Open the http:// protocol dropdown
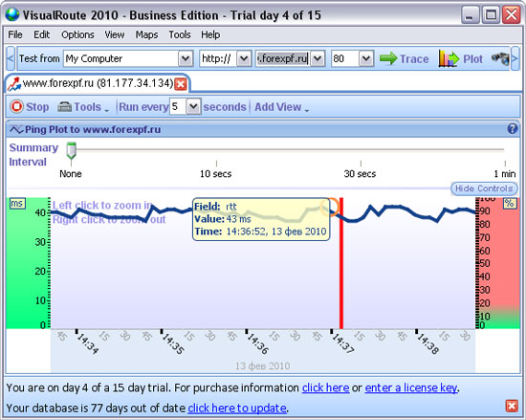Screen dimensions: 526x420 pos(244,58)
